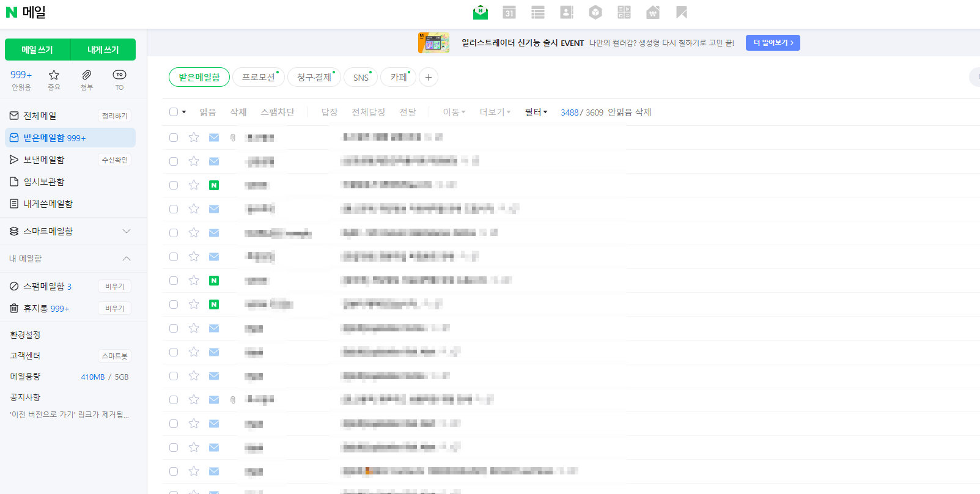Click 스팸차단 toolbar action

[278, 112]
